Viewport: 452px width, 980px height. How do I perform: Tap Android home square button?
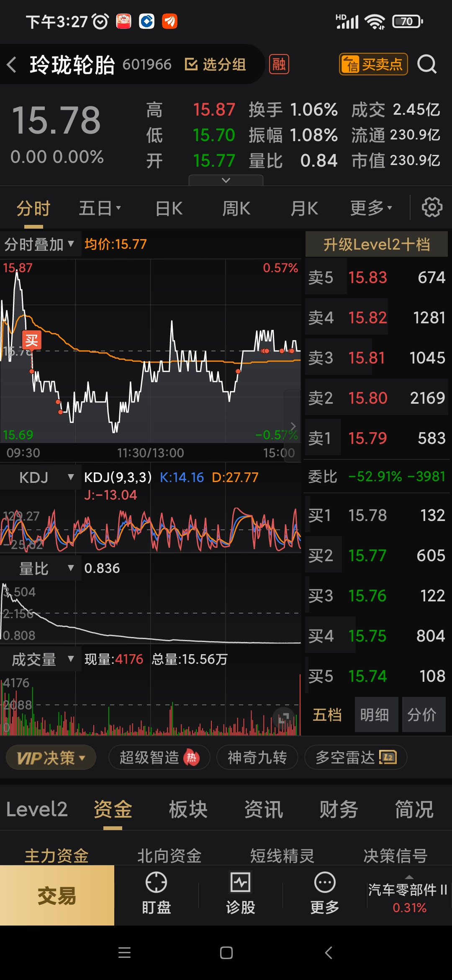pyautogui.click(x=226, y=953)
